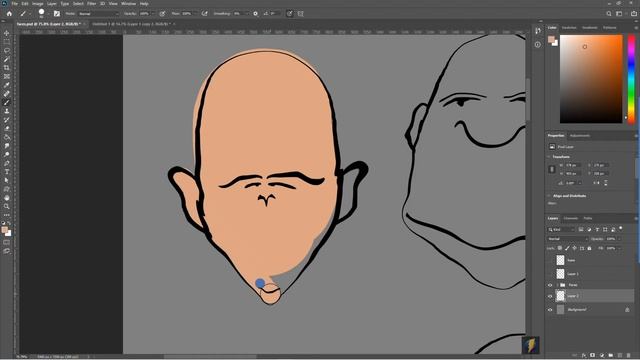
Task: Toggle pressure for opacity button
Action: pyautogui.click(x=162, y=13)
